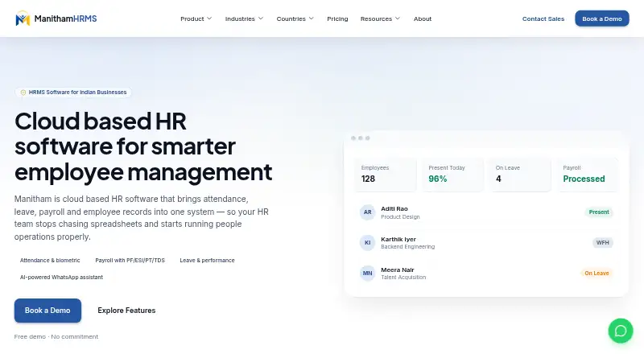Click the KI avatar for Karthik Iyer

pyautogui.click(x=367, y=243)
